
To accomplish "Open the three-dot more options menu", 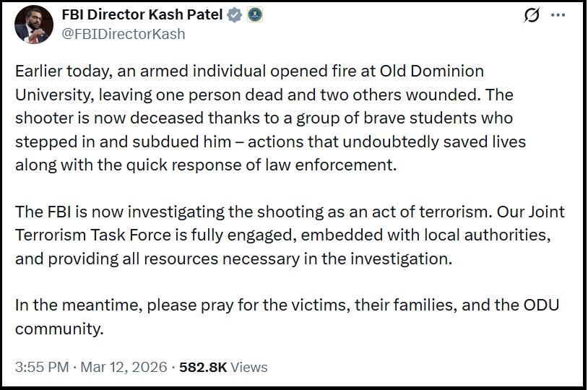I will [x=558, y=15].
